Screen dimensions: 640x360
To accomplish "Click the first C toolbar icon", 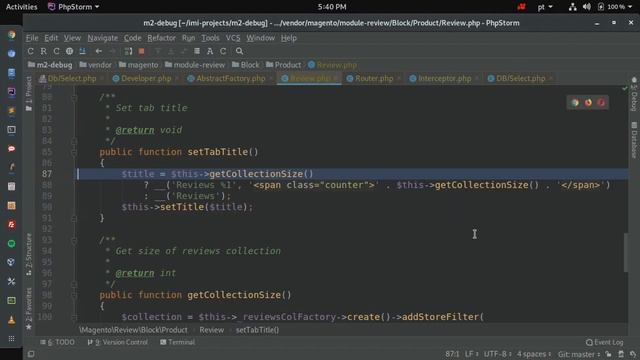I will [30, 51].
